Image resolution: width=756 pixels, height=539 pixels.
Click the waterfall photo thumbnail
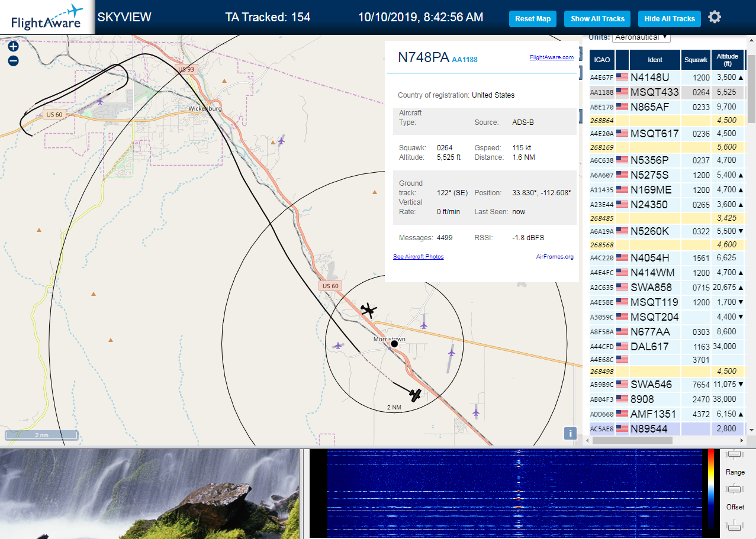[149, 494]
